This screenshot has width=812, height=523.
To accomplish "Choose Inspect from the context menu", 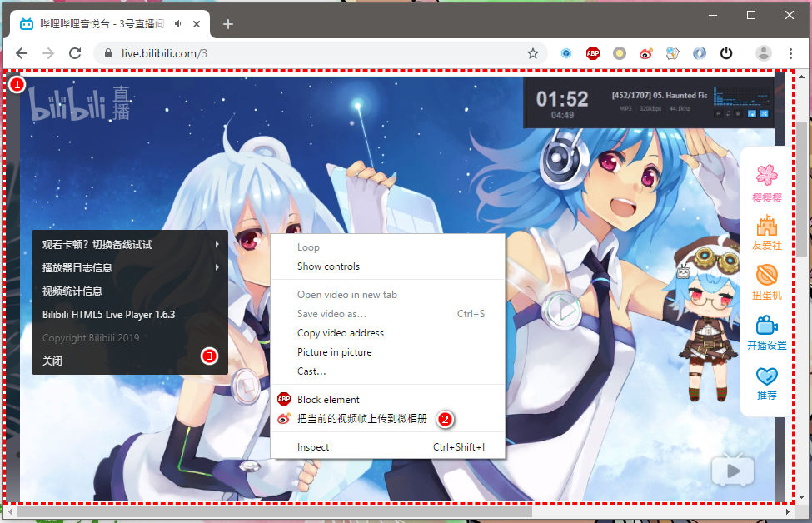I will click(x=387, y=447).
